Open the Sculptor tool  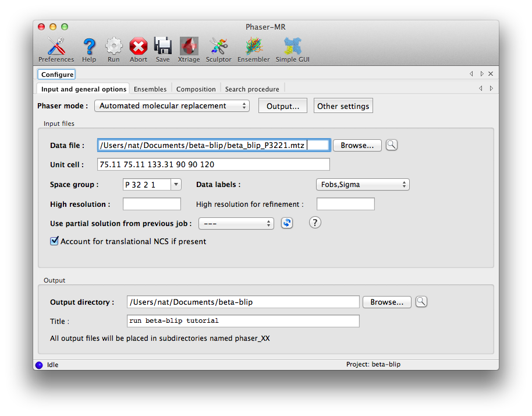point(218,50)
